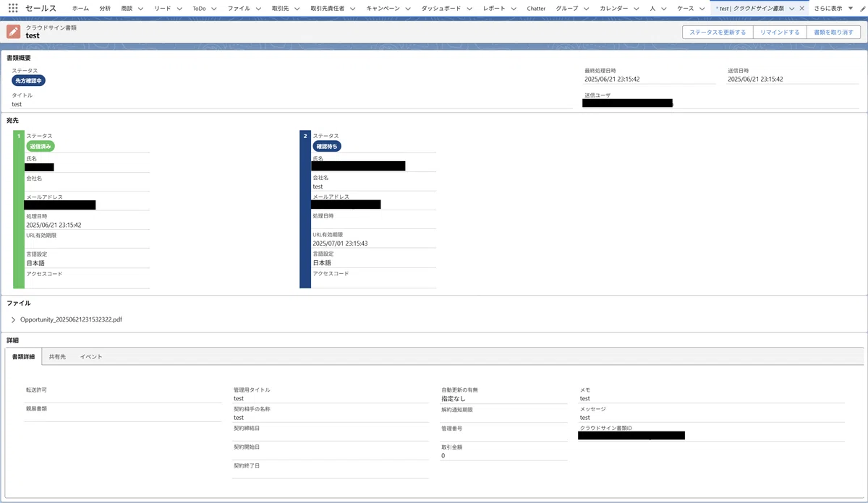The image size is (868, 503).
Task: Open the Chatter navigation tab
Action: 536,8
